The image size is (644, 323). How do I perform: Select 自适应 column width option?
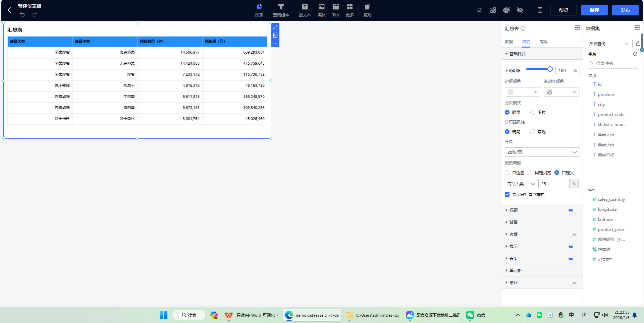click(x=515, y=173)
